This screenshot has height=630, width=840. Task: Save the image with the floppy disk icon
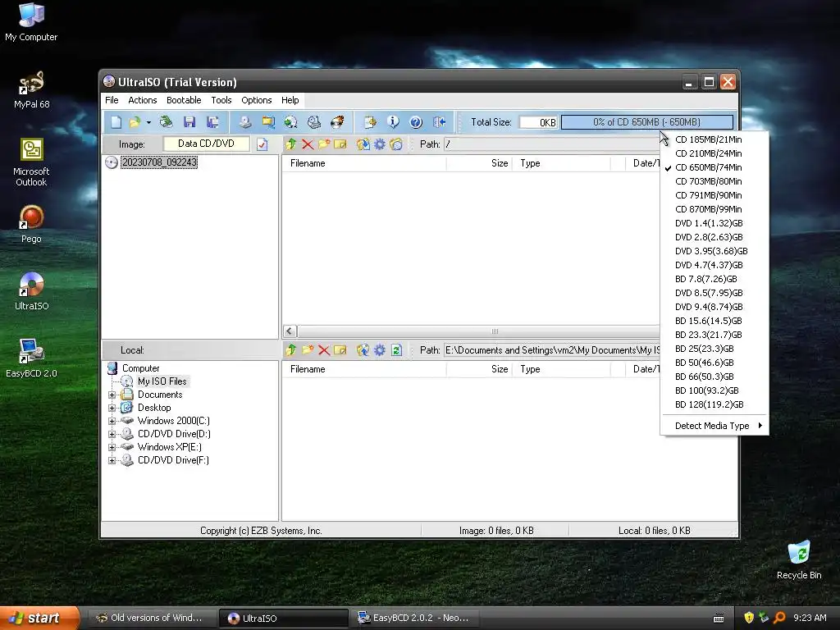pos(189,122)
